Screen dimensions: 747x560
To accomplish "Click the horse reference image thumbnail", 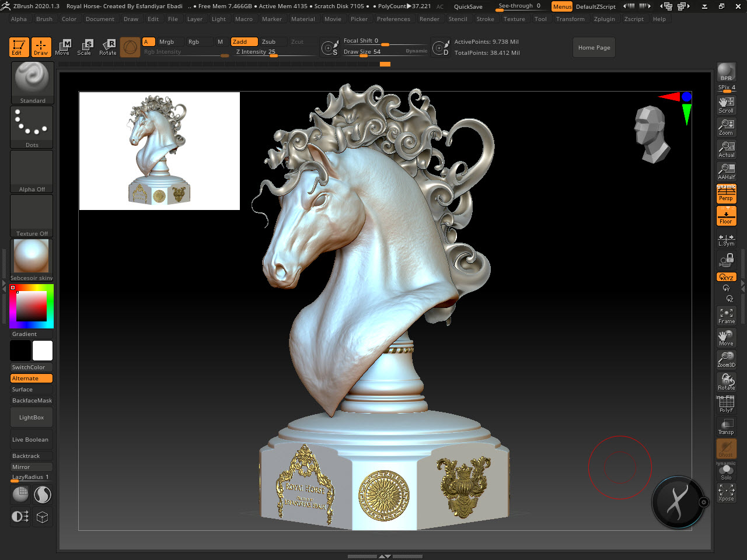I will pyautogui.click(x=159, y=150).
